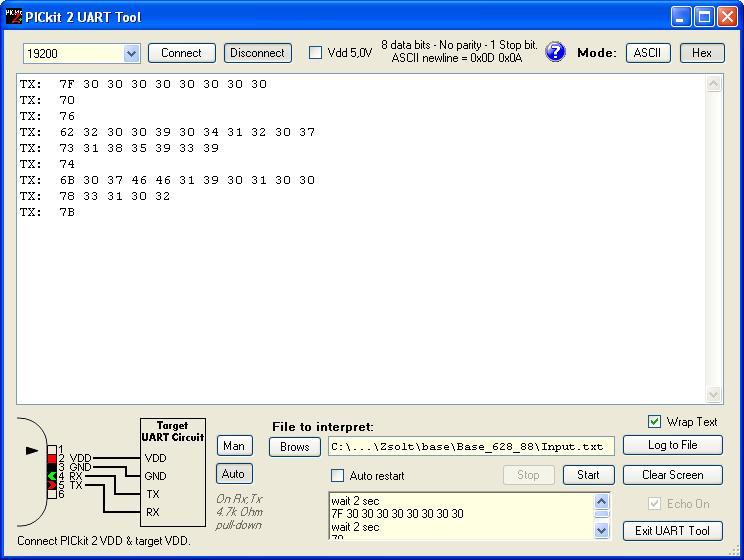Click the terminal scrollbar up arrow
This screenshot has height=560, width=744.
click(x=714, y=84)
